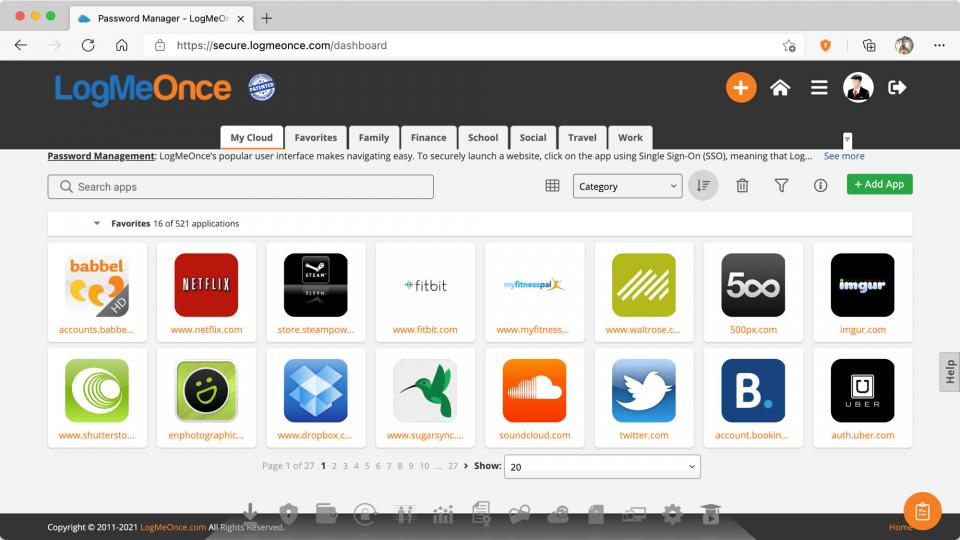
Task: Click the Help side tab
Action: point(950,372)
